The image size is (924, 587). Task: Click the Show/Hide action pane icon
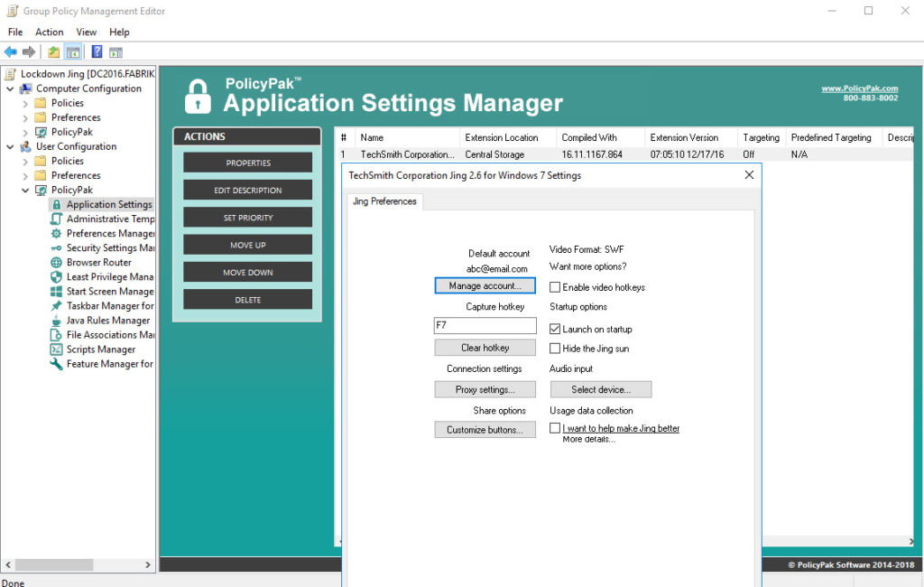[116, 51]
